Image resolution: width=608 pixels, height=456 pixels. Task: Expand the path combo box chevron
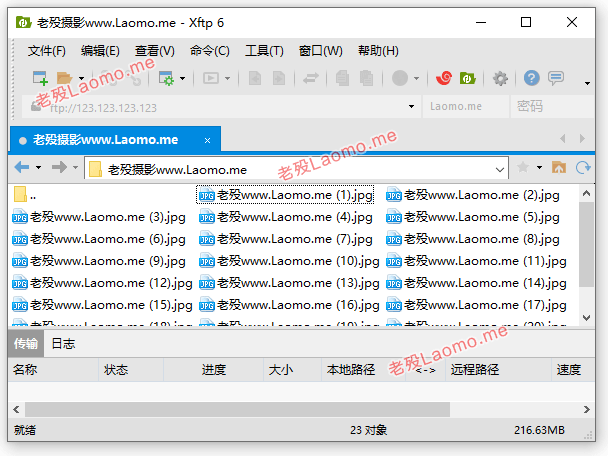(x=500, y=169)
